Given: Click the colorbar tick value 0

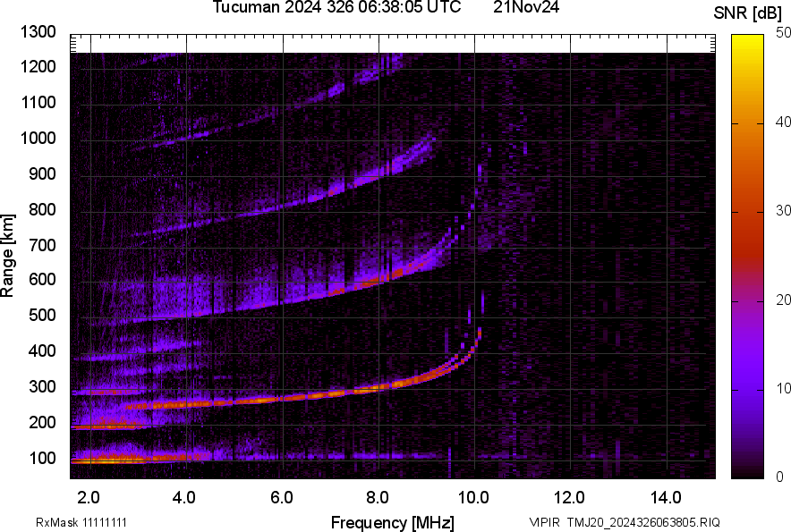Looking at the screenshot, I should 780,477.
